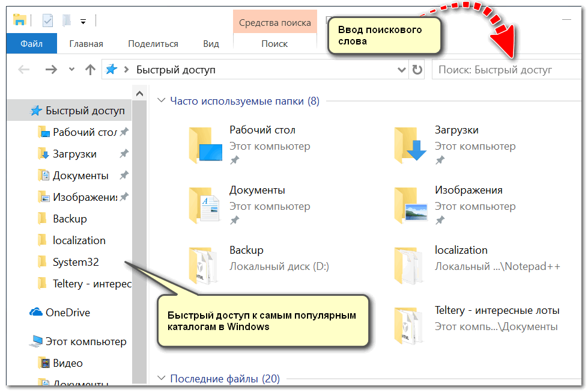Open the Поиск ribbon tab
The width and height of the screenshot is (588, 392).
tap(274, 43)
